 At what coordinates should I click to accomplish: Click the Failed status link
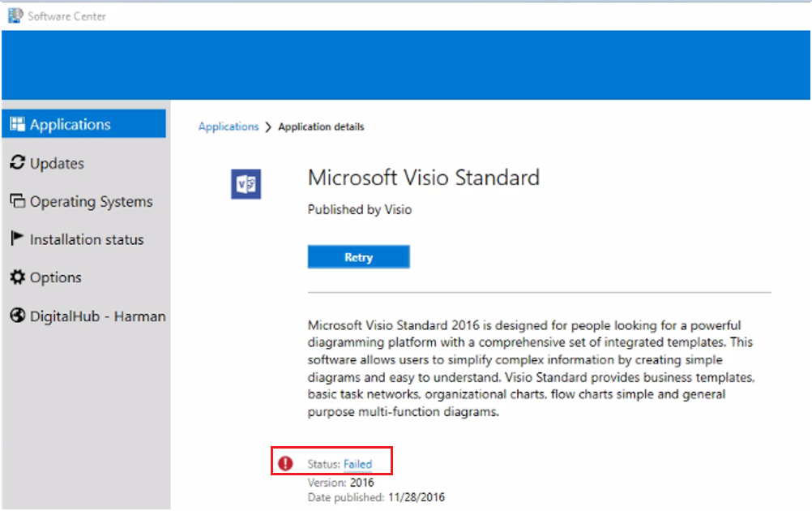[358, 464]
